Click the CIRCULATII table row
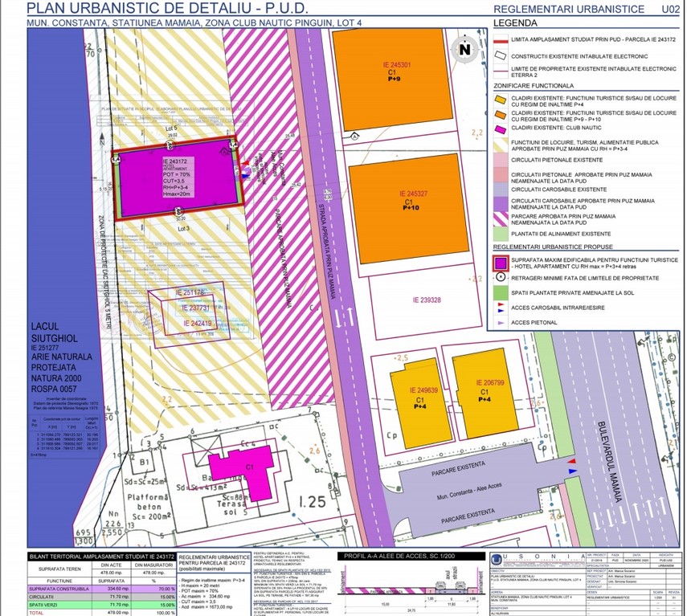 102,597
